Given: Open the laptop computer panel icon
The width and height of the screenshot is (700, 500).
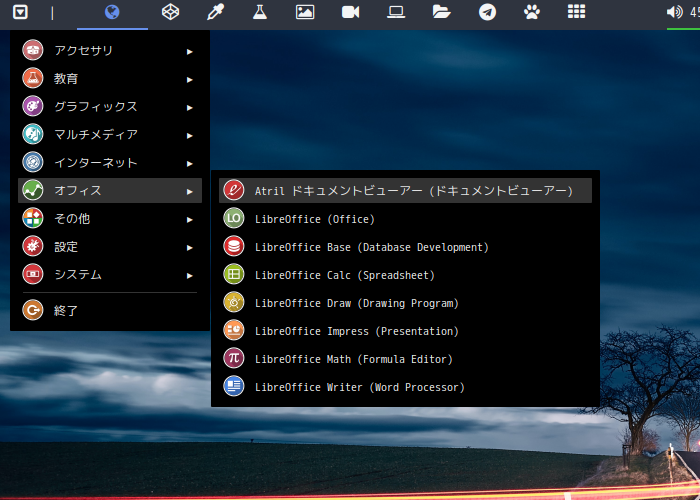Looking at the screenshot, I should click(x=396, y=12).
